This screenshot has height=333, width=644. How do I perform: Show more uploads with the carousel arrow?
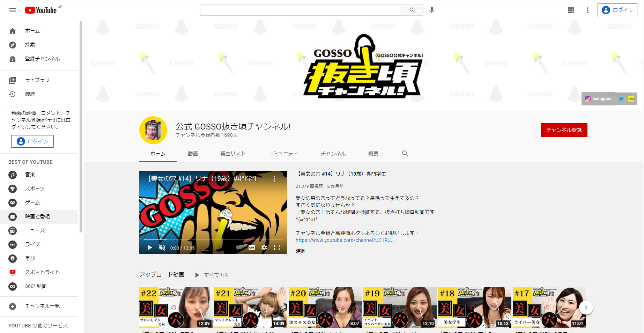(x=586, y=308)
